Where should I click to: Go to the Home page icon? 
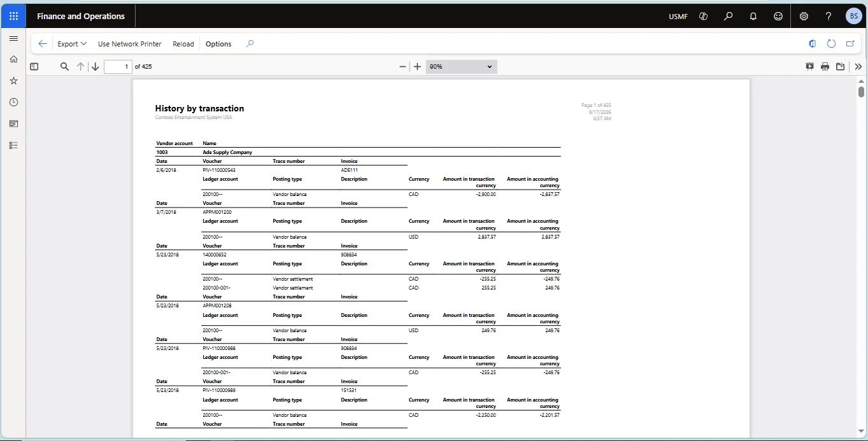13,59
